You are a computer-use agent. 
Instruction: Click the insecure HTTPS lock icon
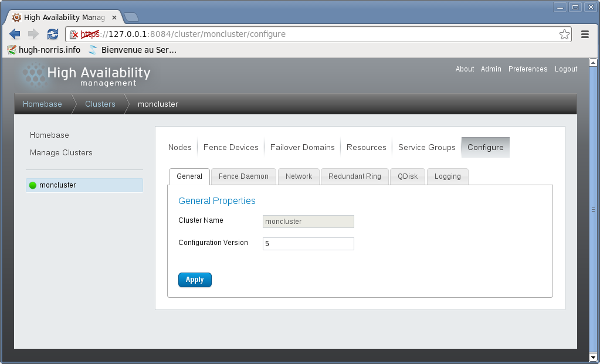pyautogui.click(x=74, y=35)
